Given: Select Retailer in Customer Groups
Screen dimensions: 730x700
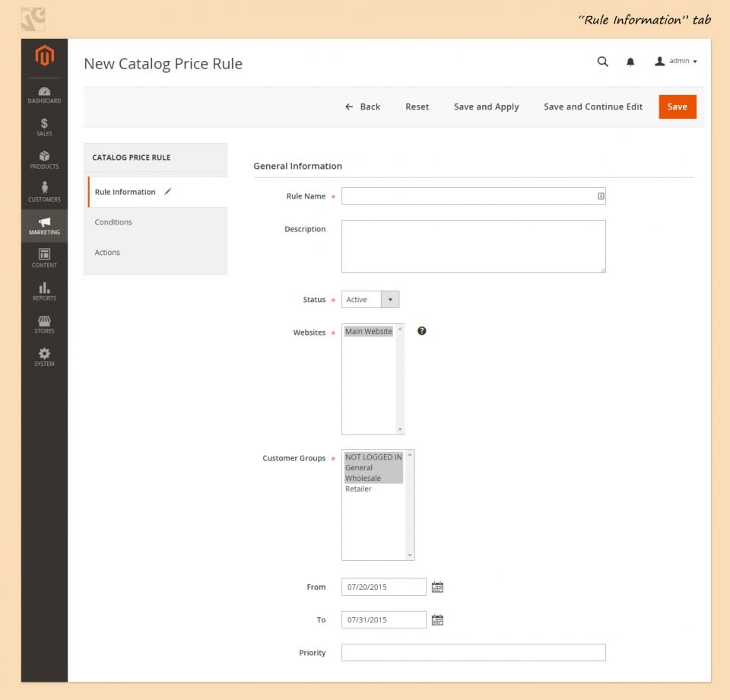Looking at the screenshot, I should tap(358, 489).
